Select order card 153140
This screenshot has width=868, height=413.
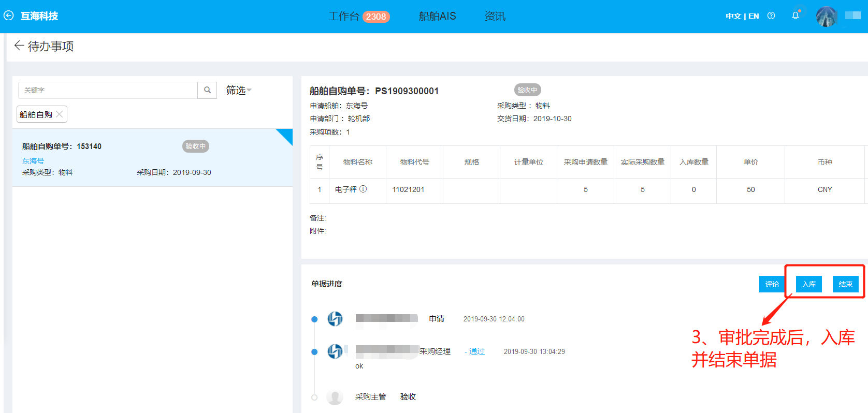tap(152, 158)
